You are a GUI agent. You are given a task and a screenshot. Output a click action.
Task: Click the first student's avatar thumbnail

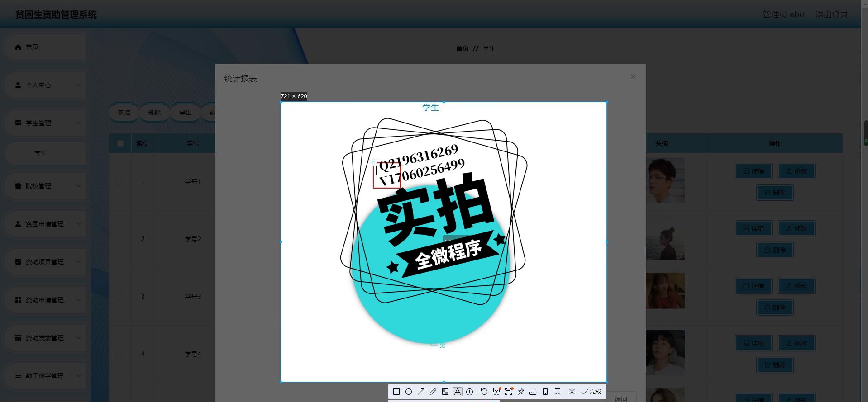(665, 180)
